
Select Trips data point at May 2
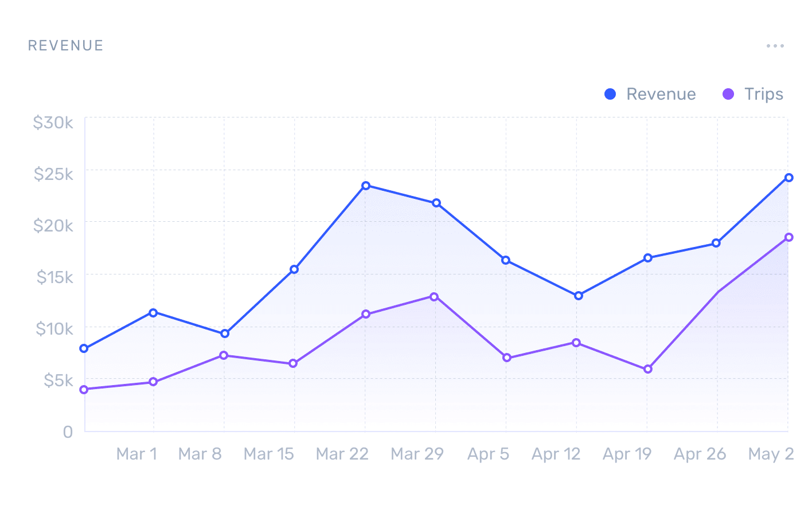[x=789, y=237]
